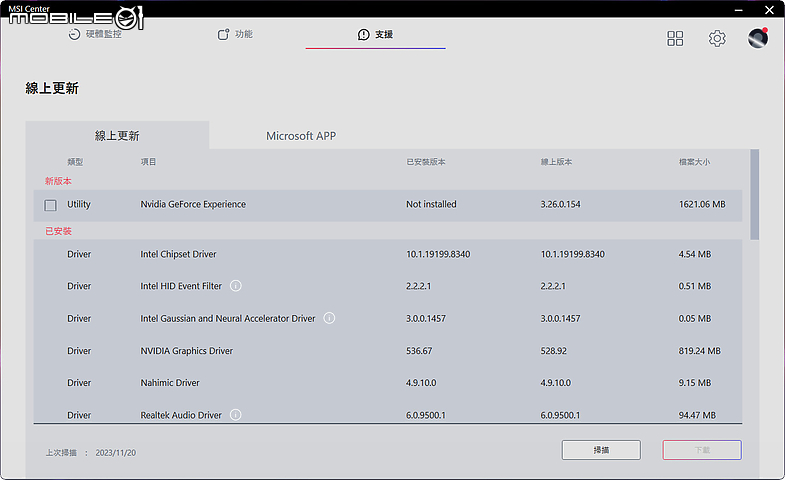Click online version 528.92

click(554, 351)
